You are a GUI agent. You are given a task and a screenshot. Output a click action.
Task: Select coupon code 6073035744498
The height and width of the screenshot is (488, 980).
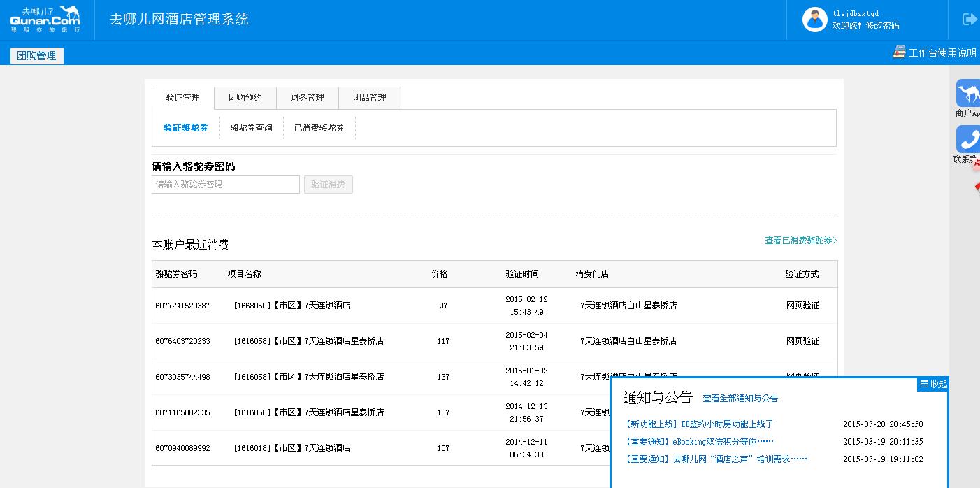(x=182, y=377)
